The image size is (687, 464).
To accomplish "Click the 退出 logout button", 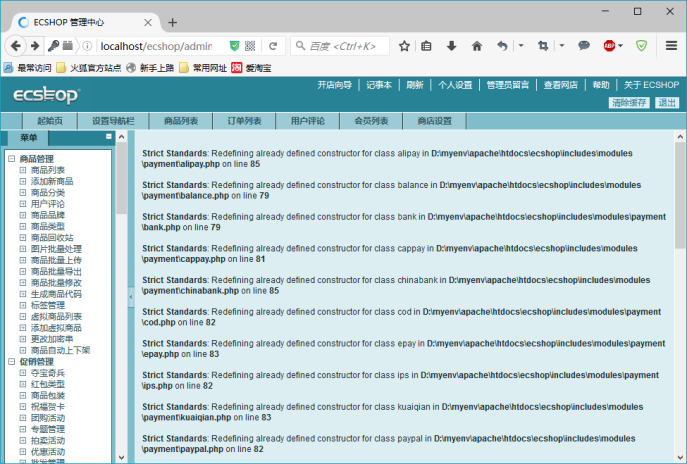I will point(667,103).
